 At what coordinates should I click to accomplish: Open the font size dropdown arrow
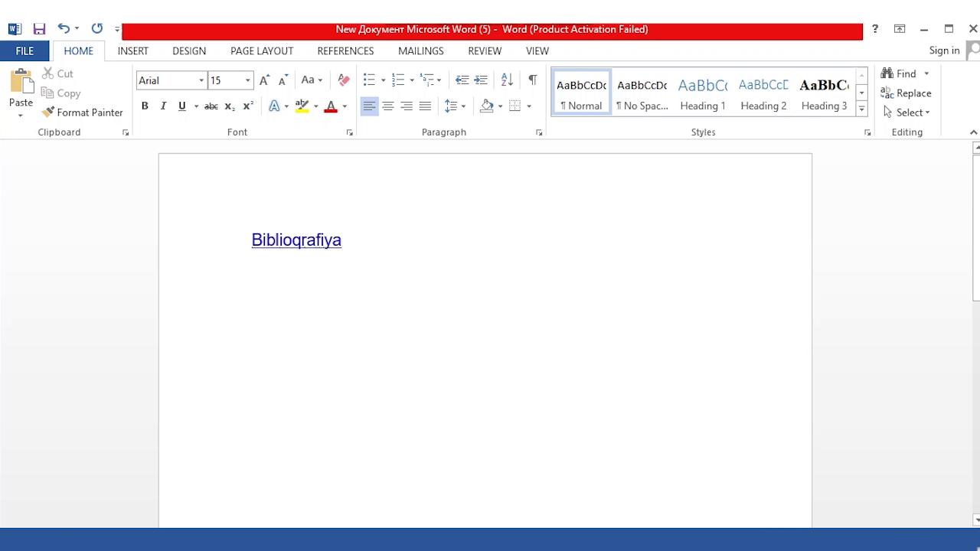(247, 80)
